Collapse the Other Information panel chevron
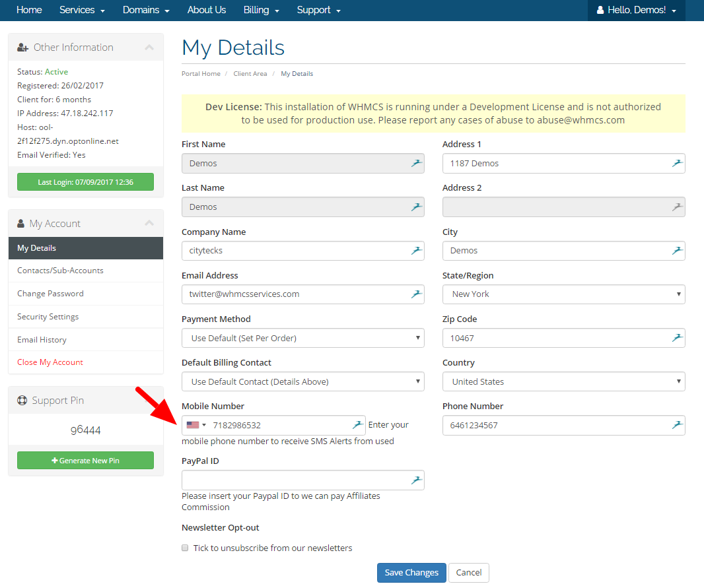Viewport: 704px width, 588px height. 149,47
